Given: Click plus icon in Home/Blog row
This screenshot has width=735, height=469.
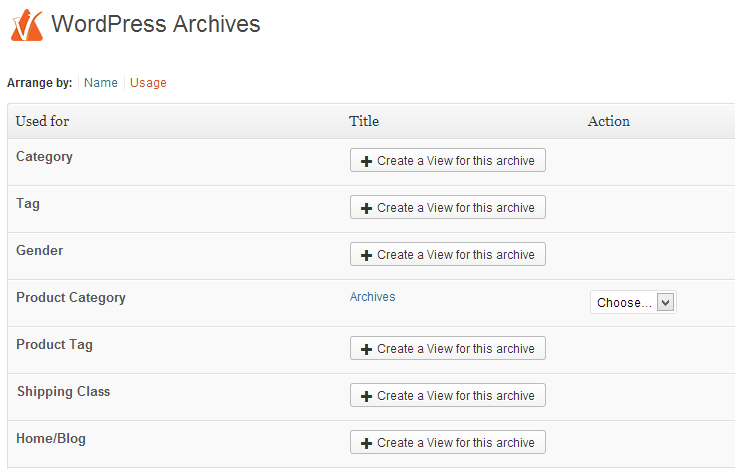Looking at the screenshot, I should pyautogui.click(x=366, y=443).
